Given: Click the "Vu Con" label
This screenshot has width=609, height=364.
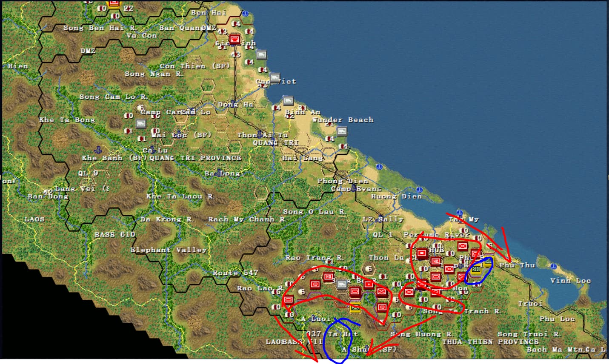Looking at the screenshot, I should point(142,35).
